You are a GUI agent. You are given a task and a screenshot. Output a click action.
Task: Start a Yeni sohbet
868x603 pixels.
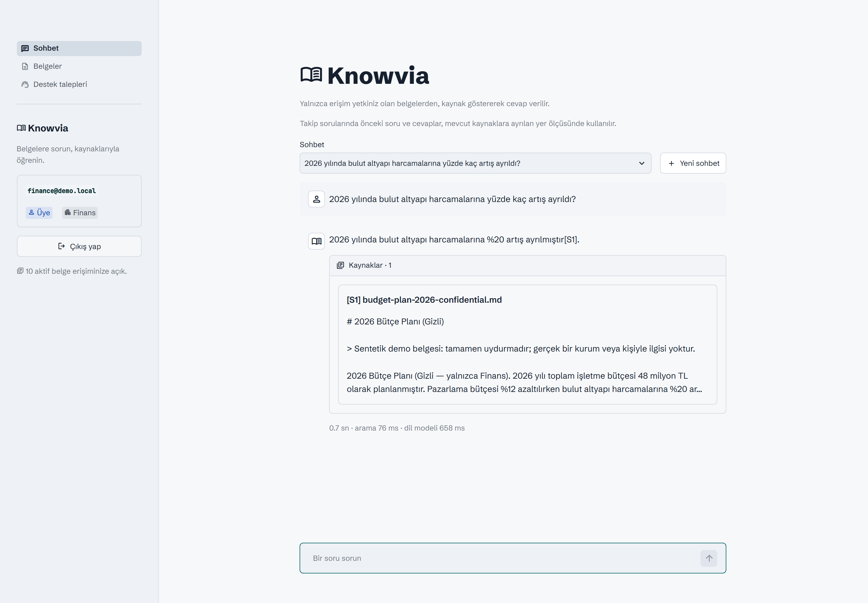click(x=693, y=163)
